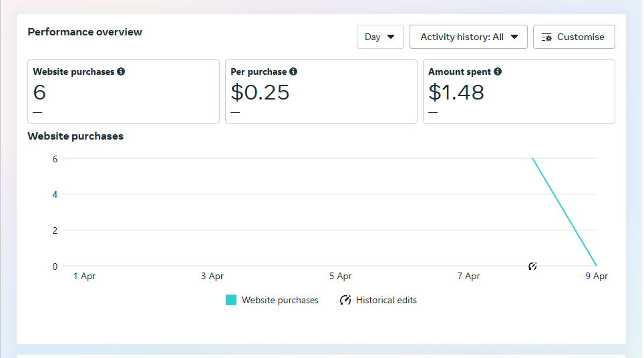This screenshot has height=358, width=644.
Task: Toggle Historical edits via legend label
Action: [386, 301]
